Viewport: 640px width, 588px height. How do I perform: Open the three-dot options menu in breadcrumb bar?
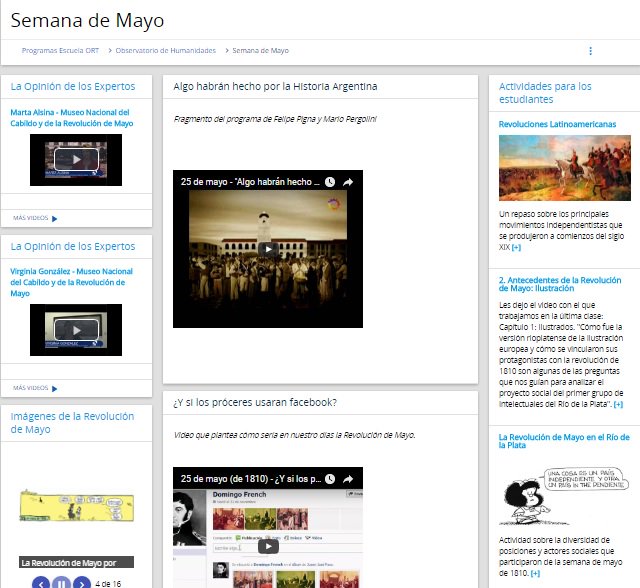coord(590,51)
